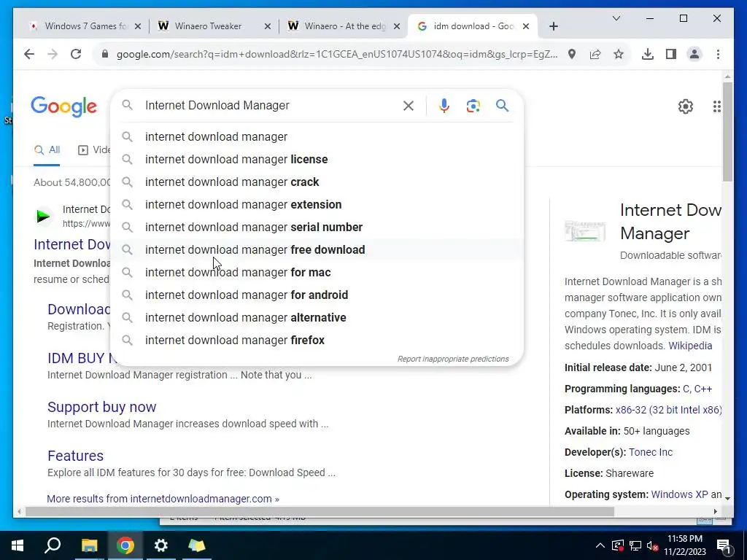The image size is (747, 560).
Task: Open 'More results from internetdownloadmanager.com'
Action: pyautogui.click(x=163, y=499)
